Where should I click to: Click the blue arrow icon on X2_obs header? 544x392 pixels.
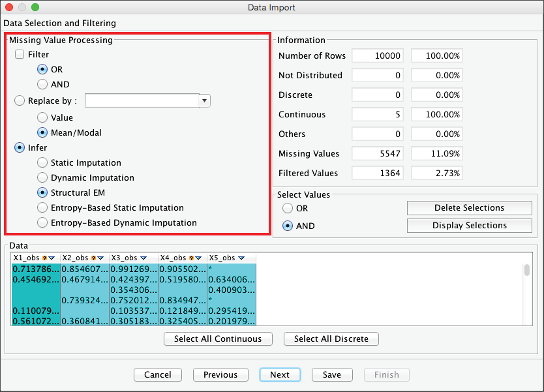100,258
